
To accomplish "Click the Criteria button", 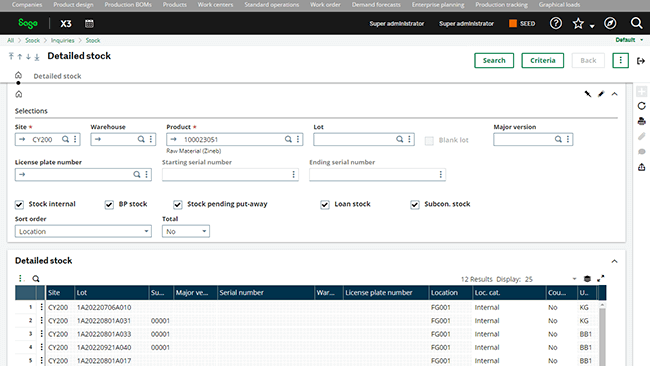I will (542, 61).
